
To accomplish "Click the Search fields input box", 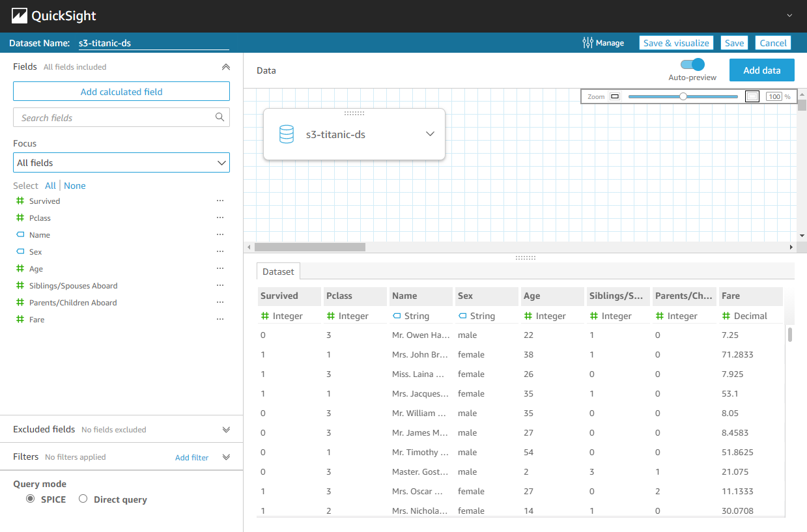I will click(x=121, y=117).
